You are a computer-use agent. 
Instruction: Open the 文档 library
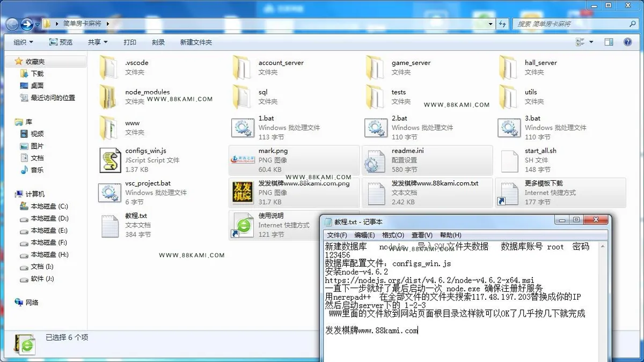[x=37, y=158]
